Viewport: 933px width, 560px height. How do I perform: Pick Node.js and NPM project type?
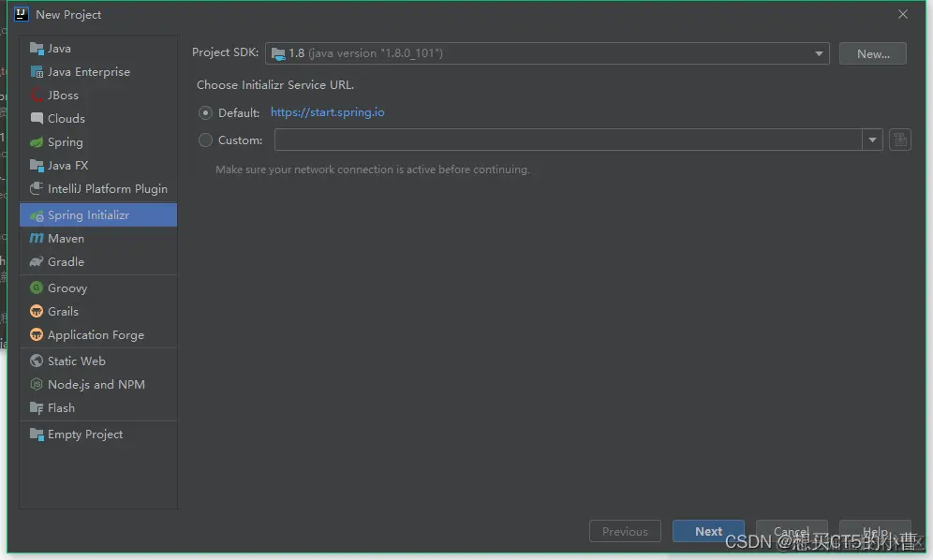pos(98,385)
